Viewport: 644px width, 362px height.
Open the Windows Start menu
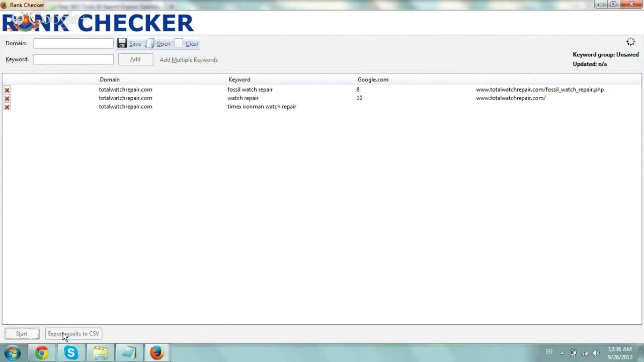point(12,352)
